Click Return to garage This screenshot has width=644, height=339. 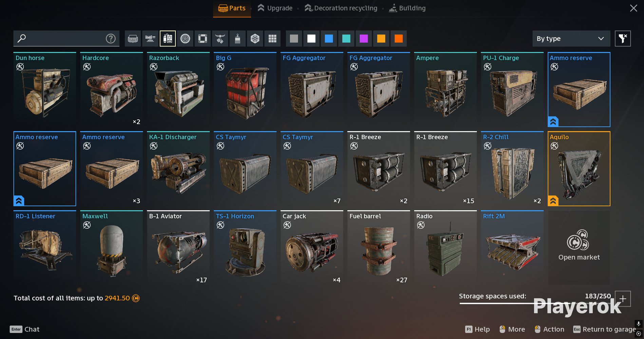(605, 329)
